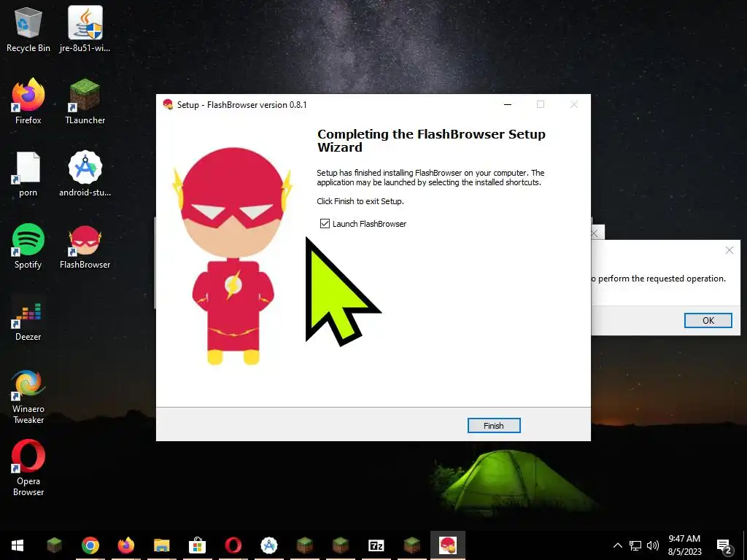The image size is (747, 560).
Task: Minimize the FlashBrowser Setup window
Action: point(508,105)
